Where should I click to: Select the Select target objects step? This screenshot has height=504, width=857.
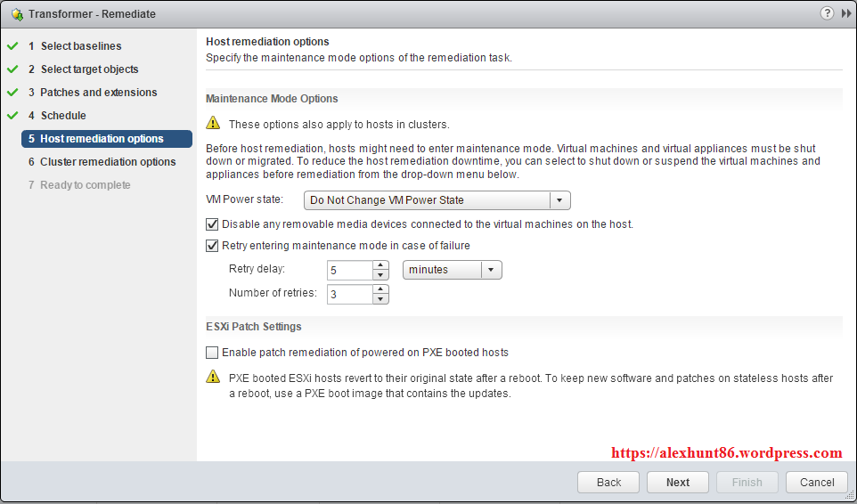pyautogui.click(x=89, y=69)
